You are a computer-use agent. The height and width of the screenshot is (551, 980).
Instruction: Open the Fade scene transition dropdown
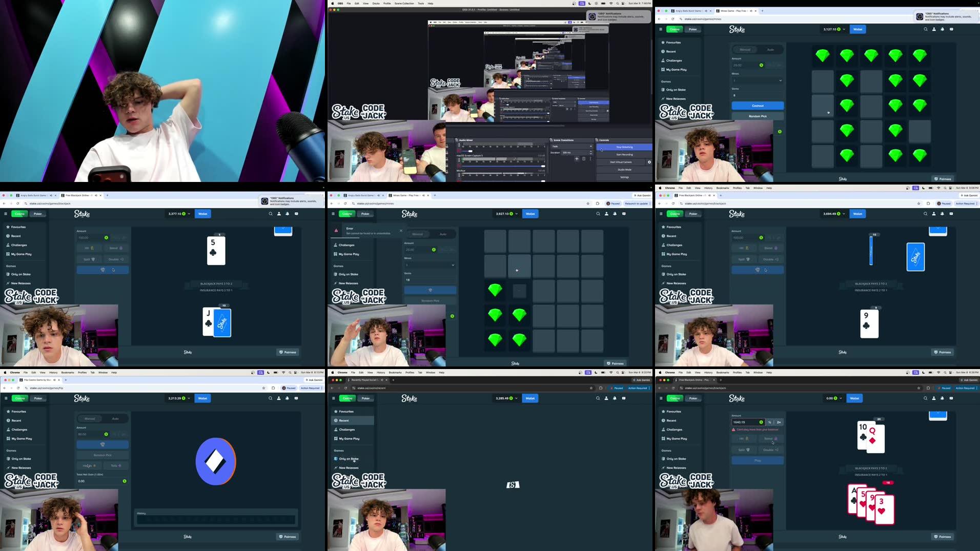570,146
